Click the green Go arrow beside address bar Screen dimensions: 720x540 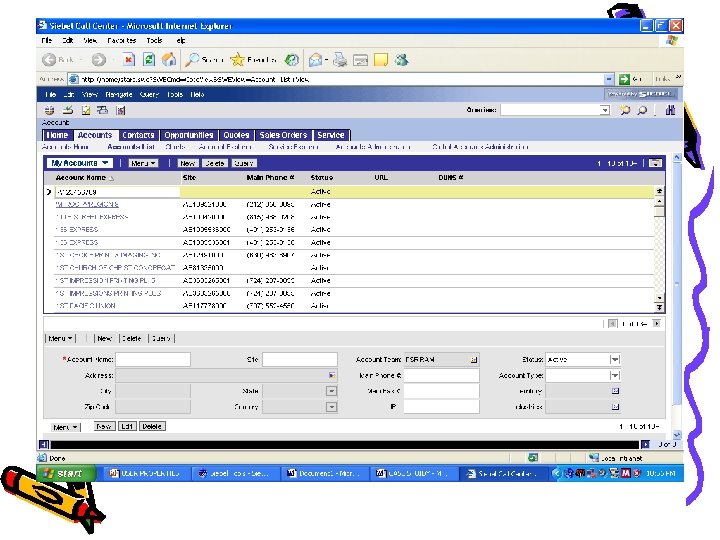click(624, 79)
